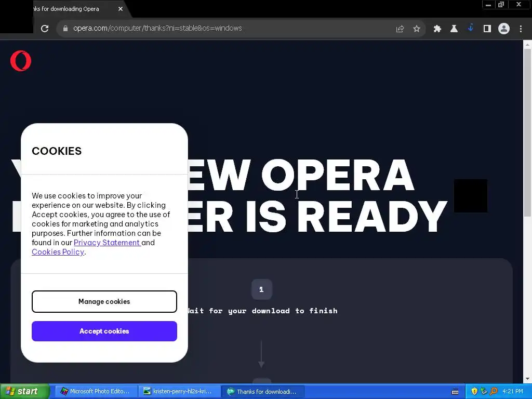The image size is (532, 399).
Task: Open the Cookies Policy link
Action: 58,252
